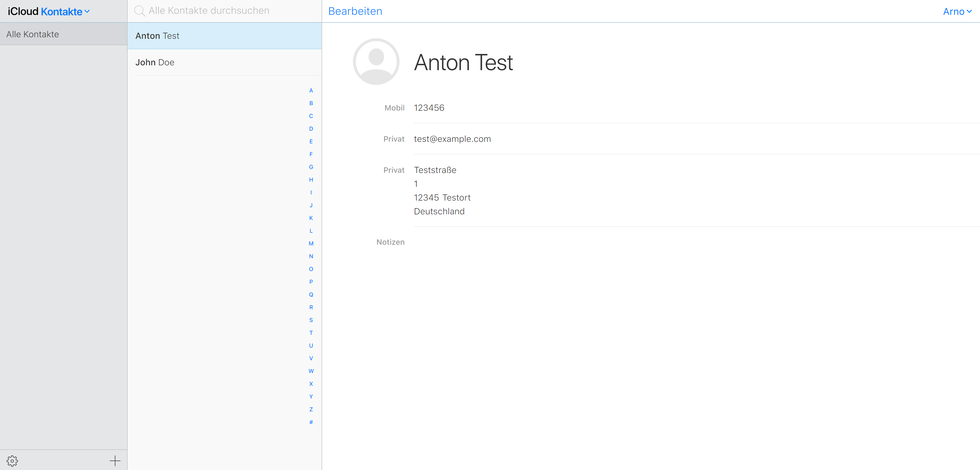Select John Doe in contact list
Screen dimensions: 980x470
(x=155, y=62)
